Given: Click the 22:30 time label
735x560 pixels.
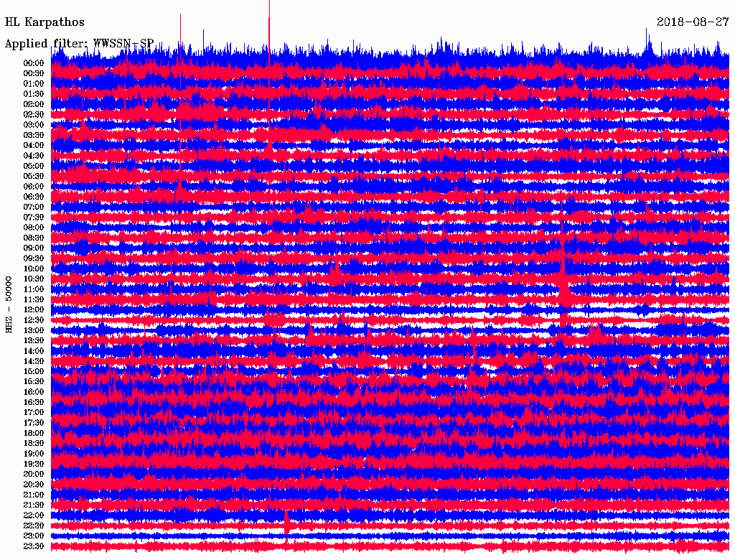Looking at the screenshot, I should 34,526.
